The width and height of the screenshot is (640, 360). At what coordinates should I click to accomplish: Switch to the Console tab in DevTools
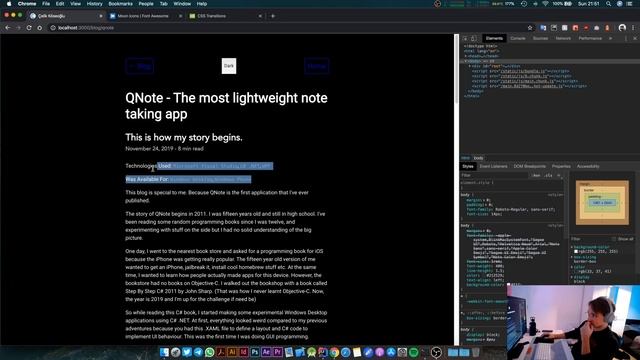pos(518,38)
